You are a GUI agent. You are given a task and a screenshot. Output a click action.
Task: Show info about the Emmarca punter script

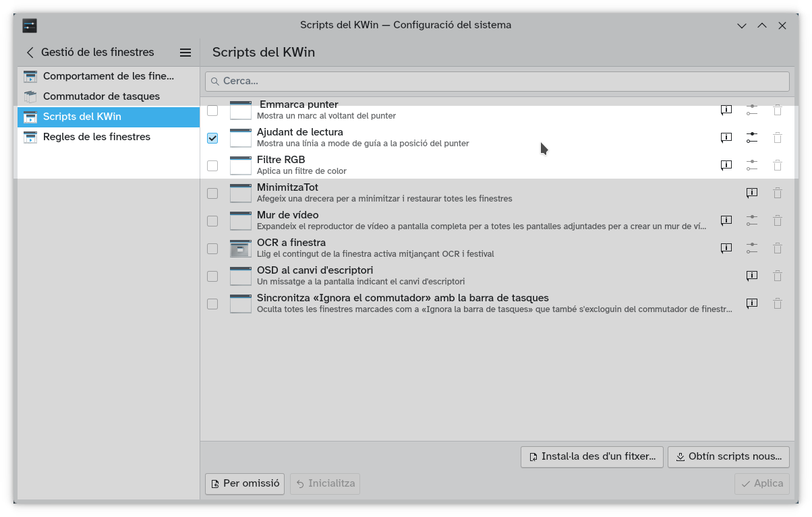point(726,110)
